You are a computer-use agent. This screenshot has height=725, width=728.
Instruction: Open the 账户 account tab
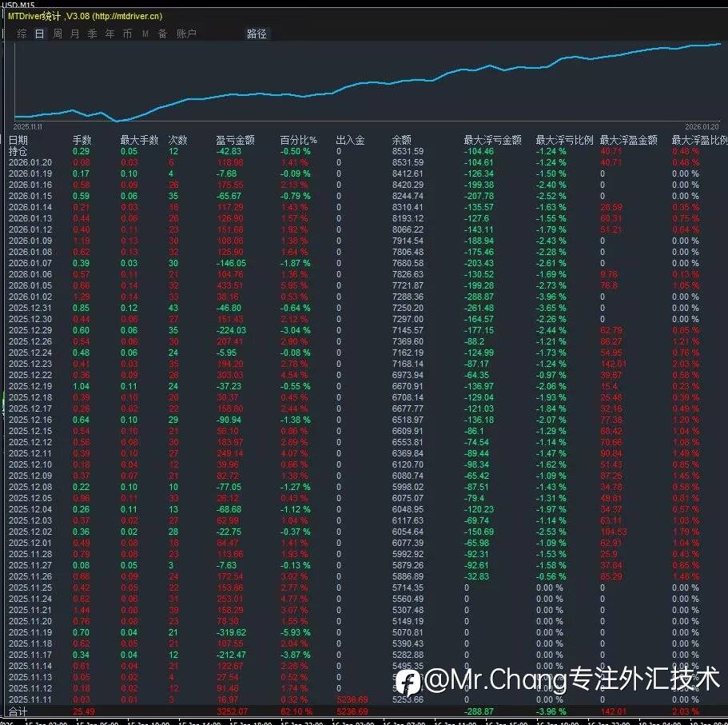[x=186, y=34]
